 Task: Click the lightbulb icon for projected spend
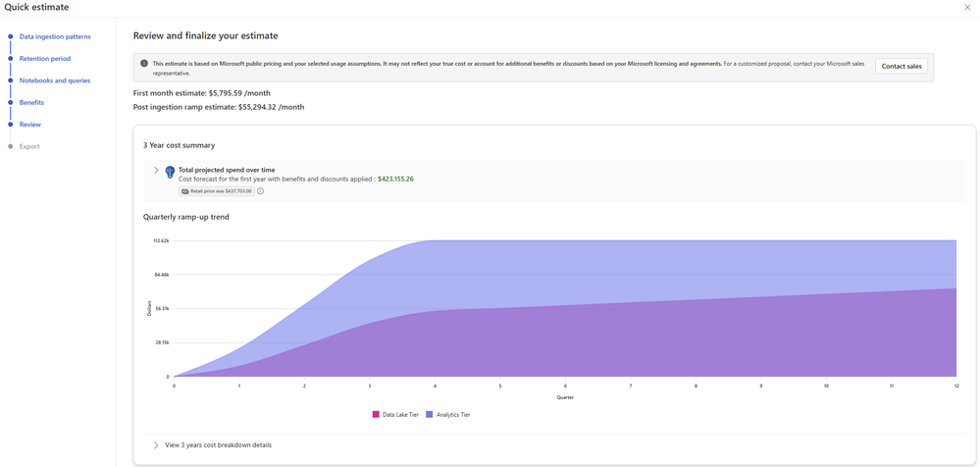pos(170,172)
